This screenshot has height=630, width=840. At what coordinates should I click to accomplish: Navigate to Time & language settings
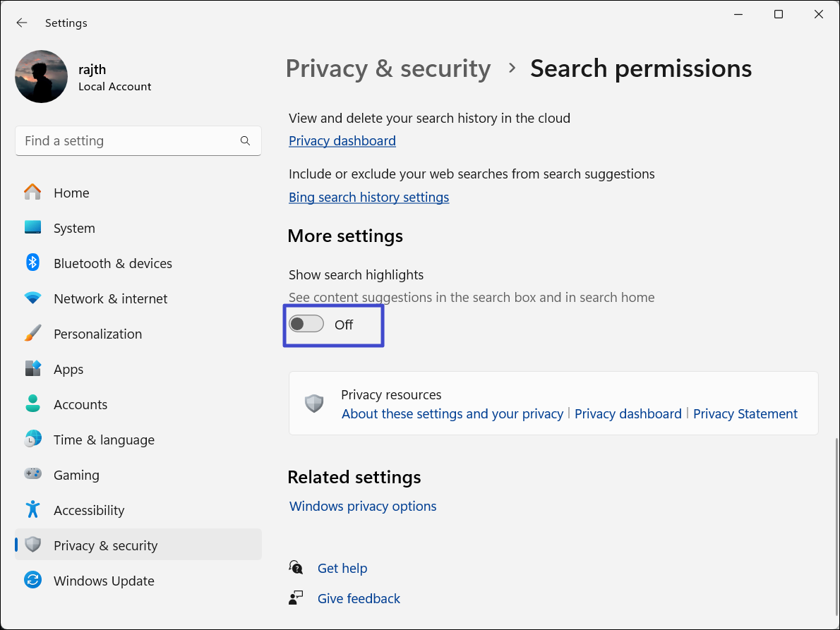(x=104, y=440)
